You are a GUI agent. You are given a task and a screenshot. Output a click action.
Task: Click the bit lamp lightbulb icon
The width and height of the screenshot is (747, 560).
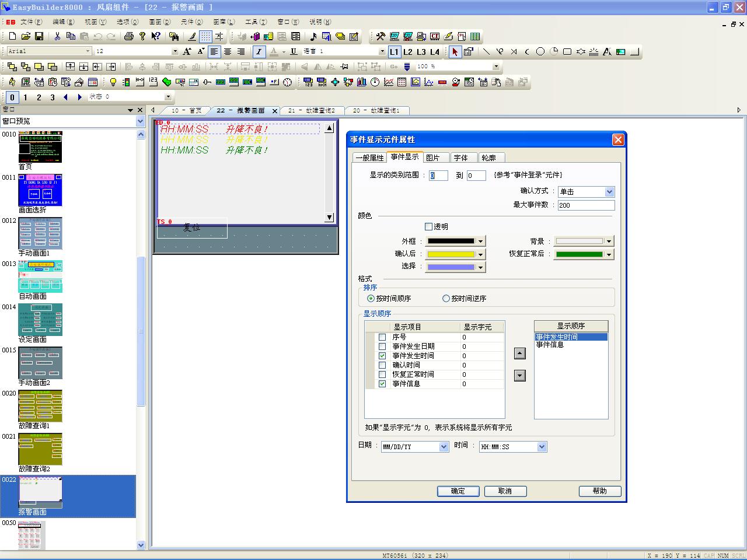[113, 82]
